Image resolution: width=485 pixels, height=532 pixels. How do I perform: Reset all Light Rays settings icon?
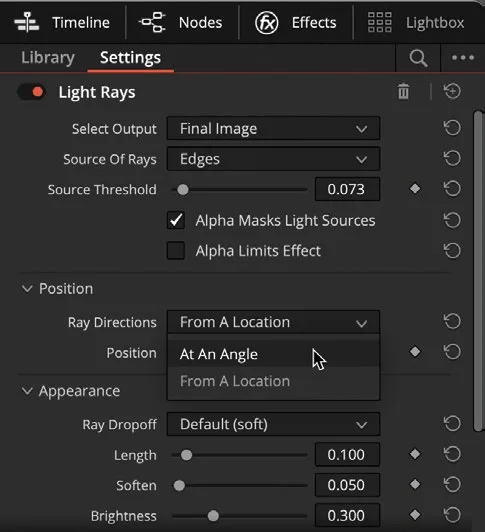[452, 92]
